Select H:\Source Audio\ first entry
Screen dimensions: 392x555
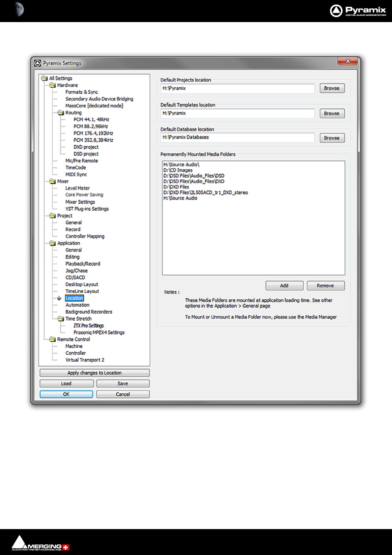coord(181,164)
